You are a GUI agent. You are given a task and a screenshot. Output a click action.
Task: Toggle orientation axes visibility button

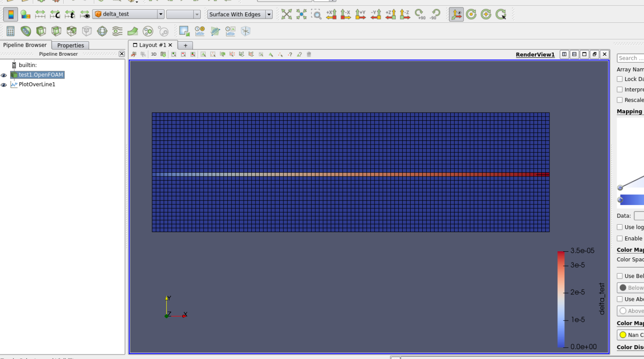pos(456,14)
